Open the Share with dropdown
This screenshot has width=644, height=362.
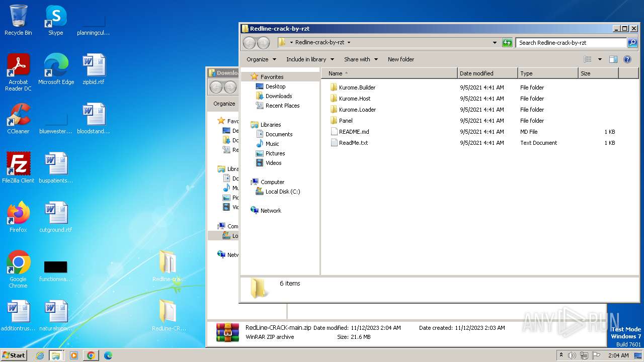361,59
